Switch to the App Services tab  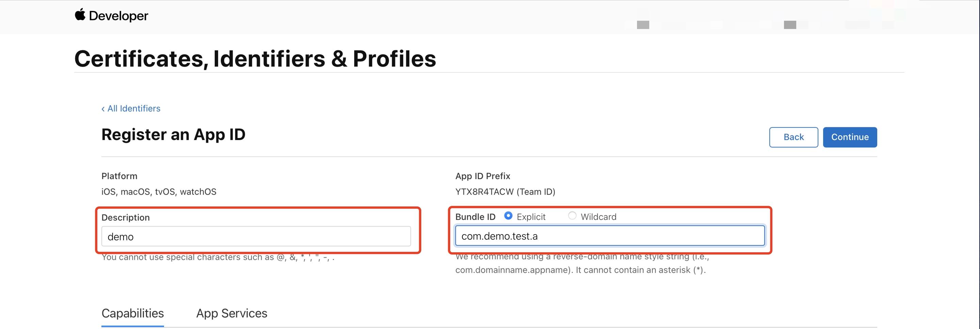[232, 313]
